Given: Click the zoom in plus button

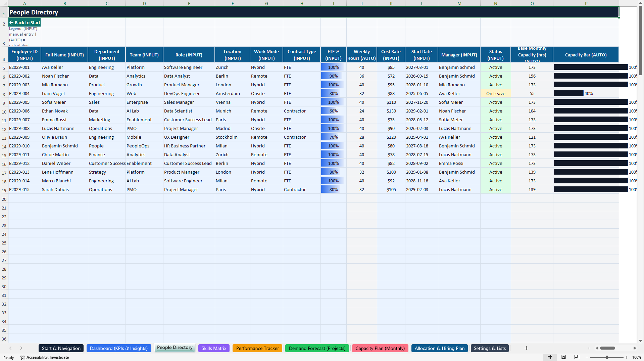Looking at the screenshot, I should pos(627,357).
